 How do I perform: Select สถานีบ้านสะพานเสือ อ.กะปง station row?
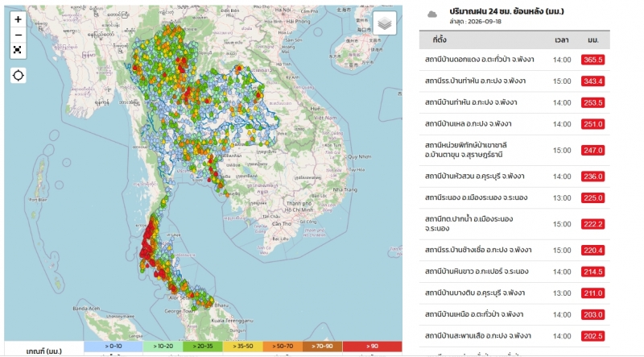click(x=514, y=336)
